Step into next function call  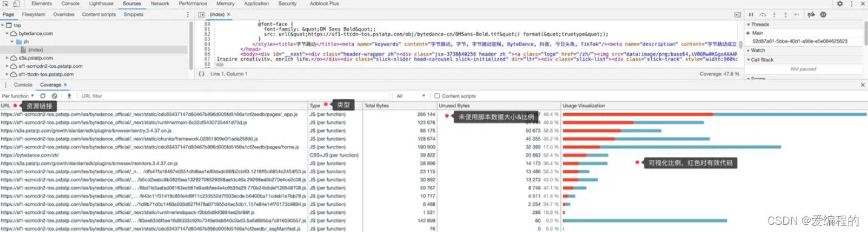775,14
